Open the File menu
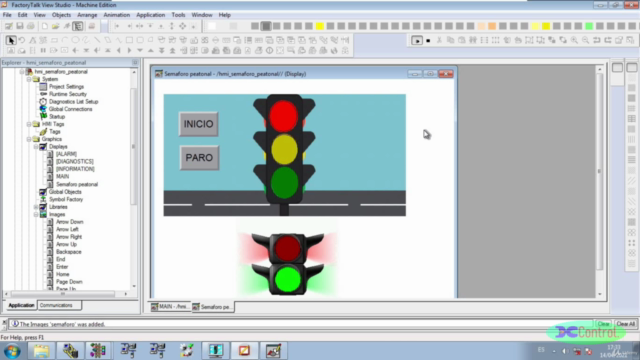 click(7, 15)
